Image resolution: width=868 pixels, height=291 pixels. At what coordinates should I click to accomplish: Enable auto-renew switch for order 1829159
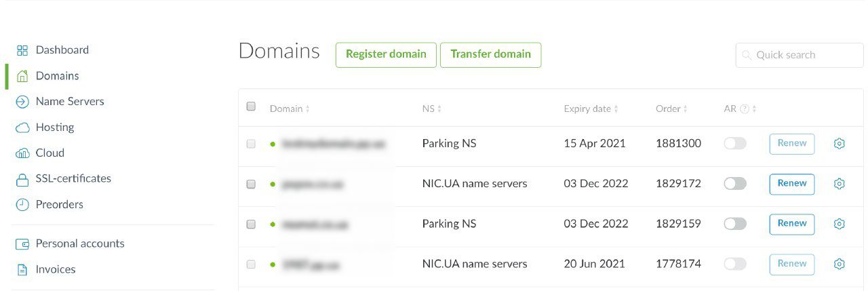[x=735, y=224]
